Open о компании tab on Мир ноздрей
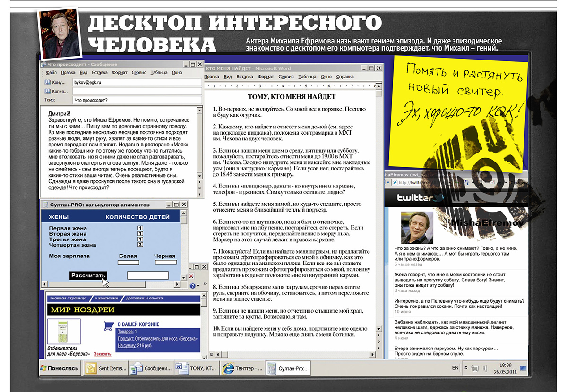The width and height of the screenshot is (567, 392). click(106, 298)
